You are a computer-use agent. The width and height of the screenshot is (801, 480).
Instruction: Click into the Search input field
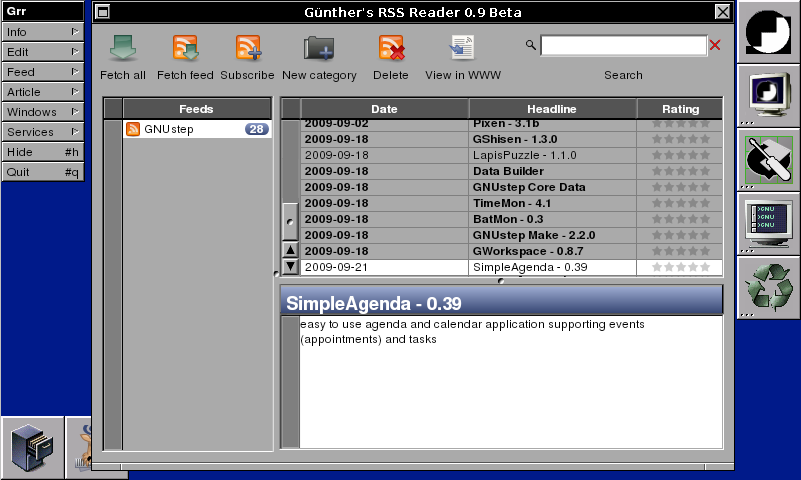click(x=622, y=45)
